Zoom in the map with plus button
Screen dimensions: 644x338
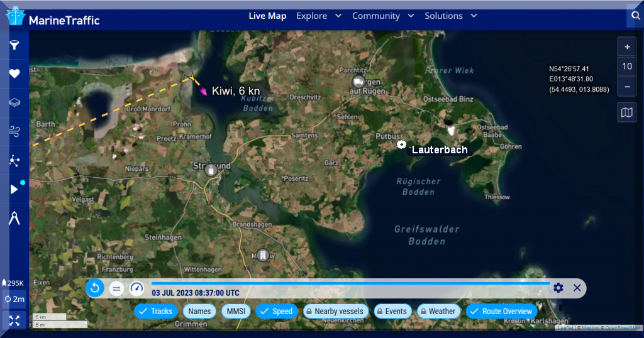click(x=626, y=47)
